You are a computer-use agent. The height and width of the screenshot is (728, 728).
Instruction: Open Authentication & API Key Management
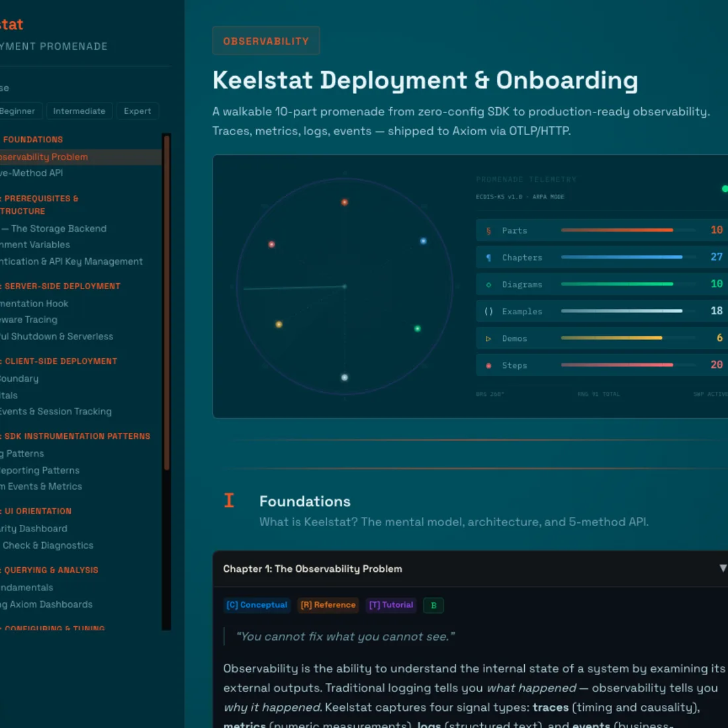click(71, 261)
